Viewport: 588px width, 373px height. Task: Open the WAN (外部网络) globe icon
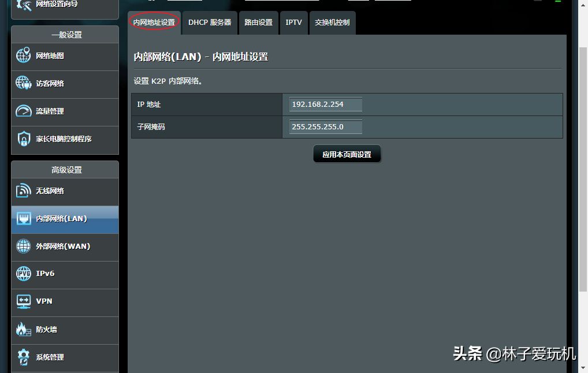tap(24, 246)
